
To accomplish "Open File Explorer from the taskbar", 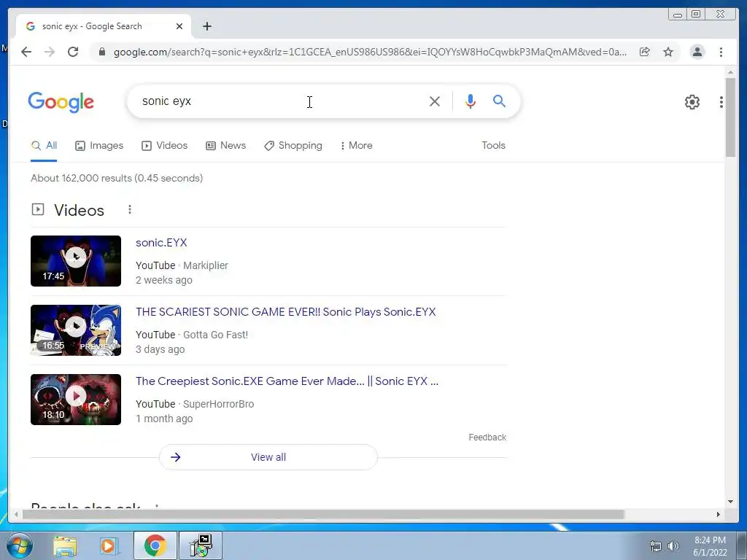I will (64, 546).
